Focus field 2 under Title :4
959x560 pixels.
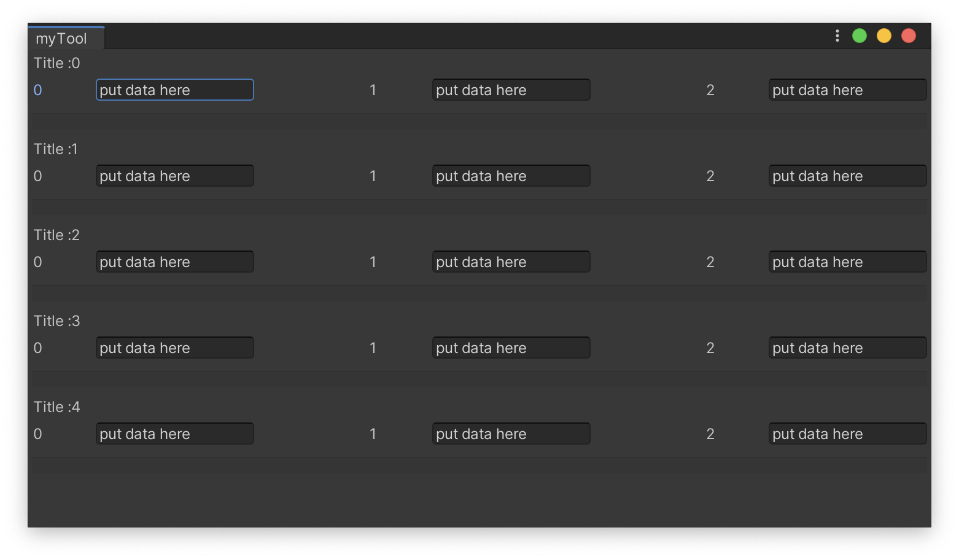(x=848, y=434)
